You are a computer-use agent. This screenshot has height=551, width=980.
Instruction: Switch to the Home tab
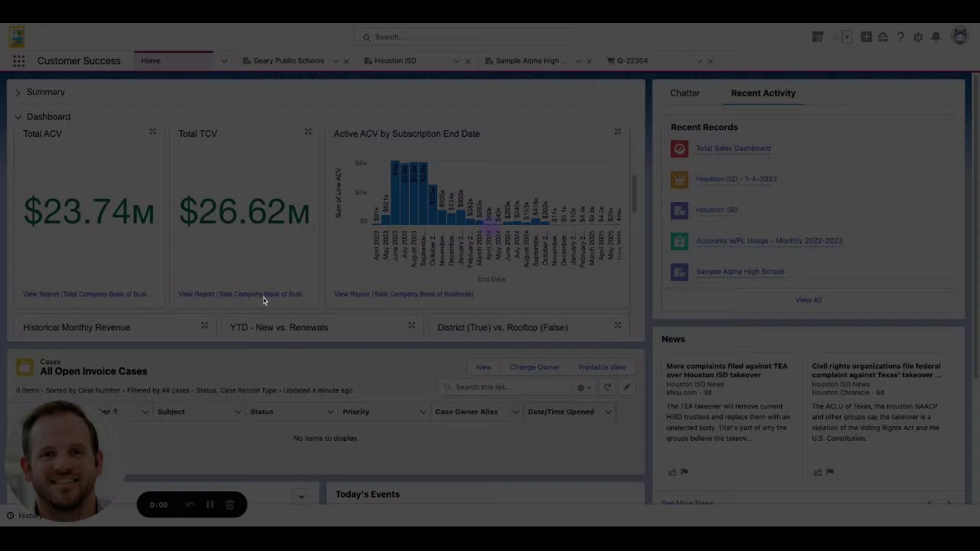[x=151, y=60]
